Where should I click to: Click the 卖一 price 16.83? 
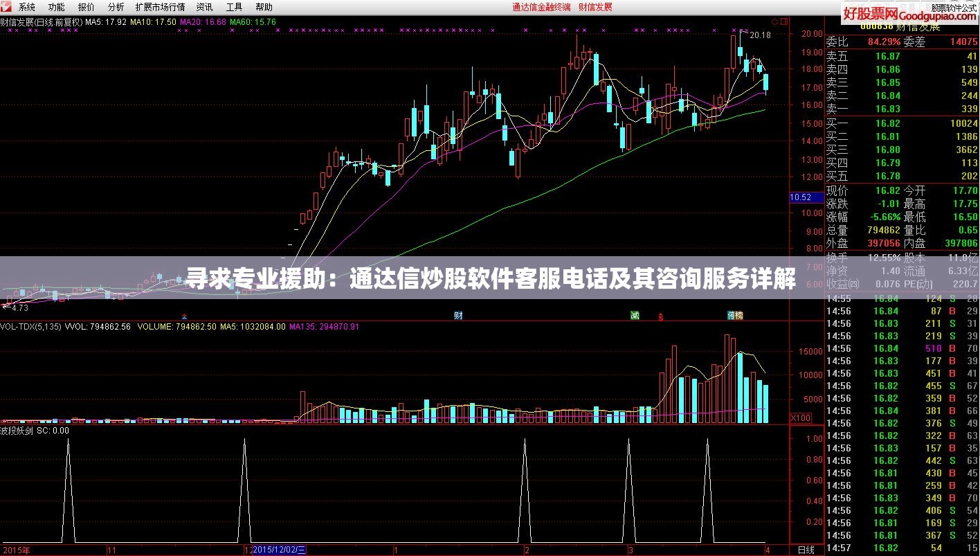(887, 109)
